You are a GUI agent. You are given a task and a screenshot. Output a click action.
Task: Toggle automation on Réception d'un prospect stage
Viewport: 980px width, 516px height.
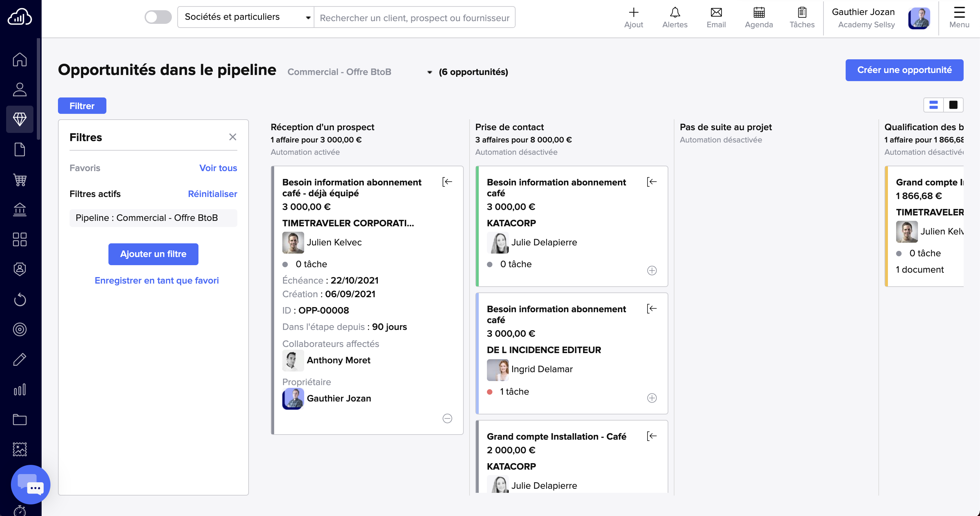305,152
